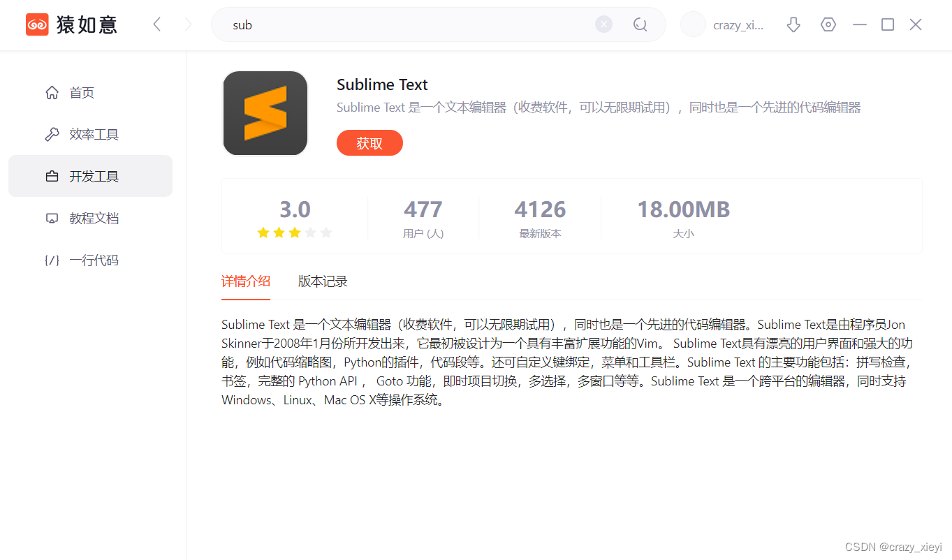Image resolution: width=952 pixels, height=560 pixels.
Task: Click the gray subtitle under Sublime Text title
Action: [599, 108]
